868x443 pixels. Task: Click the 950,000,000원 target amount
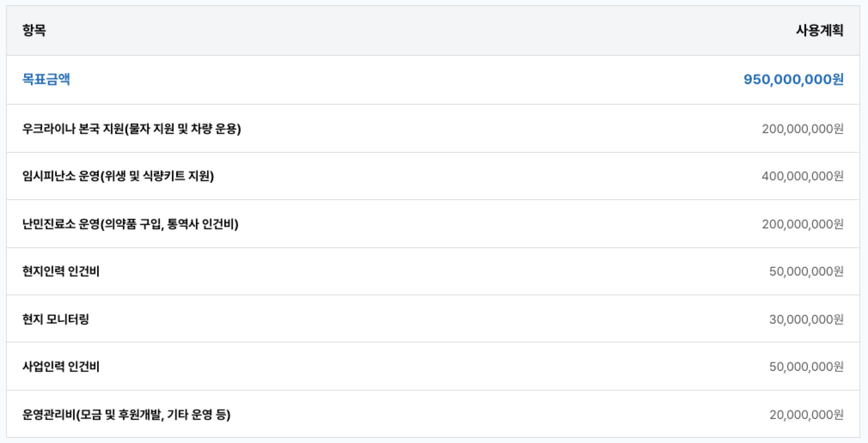793,79
